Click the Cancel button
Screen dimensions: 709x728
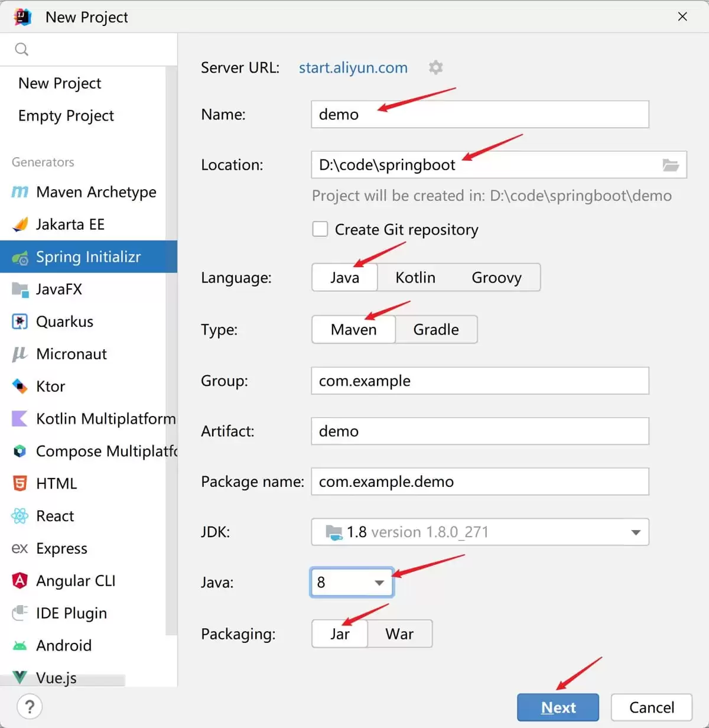coord(651,707)
